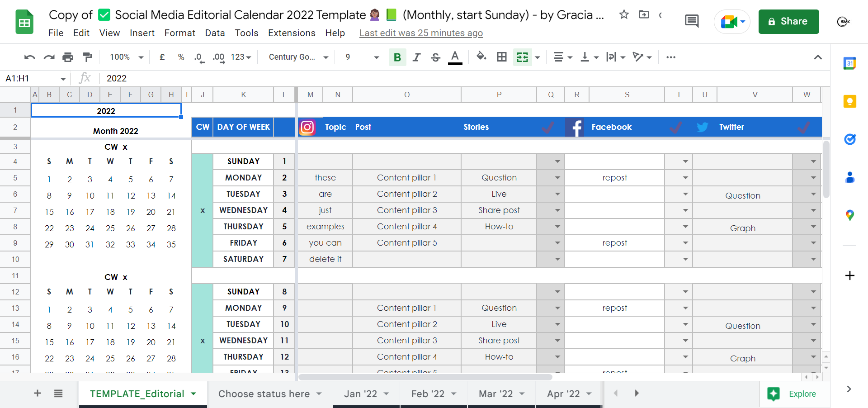This screenshot has width=868, height=408.
Task: Open text wrapping dropdown
Action: click(616, 57)
